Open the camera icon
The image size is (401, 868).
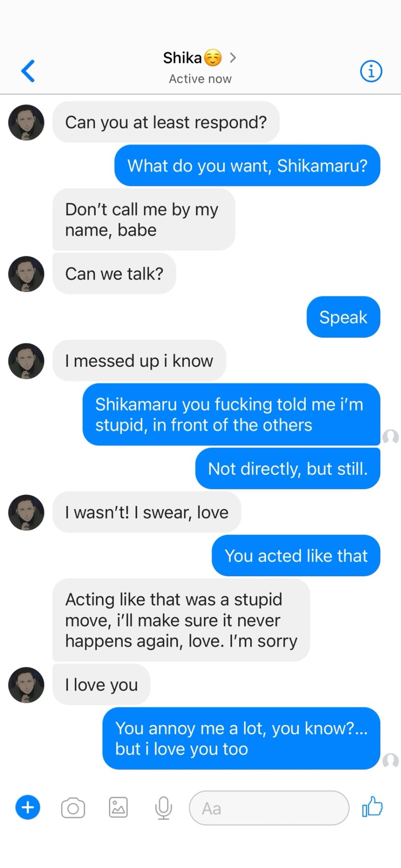click(73, 808)
